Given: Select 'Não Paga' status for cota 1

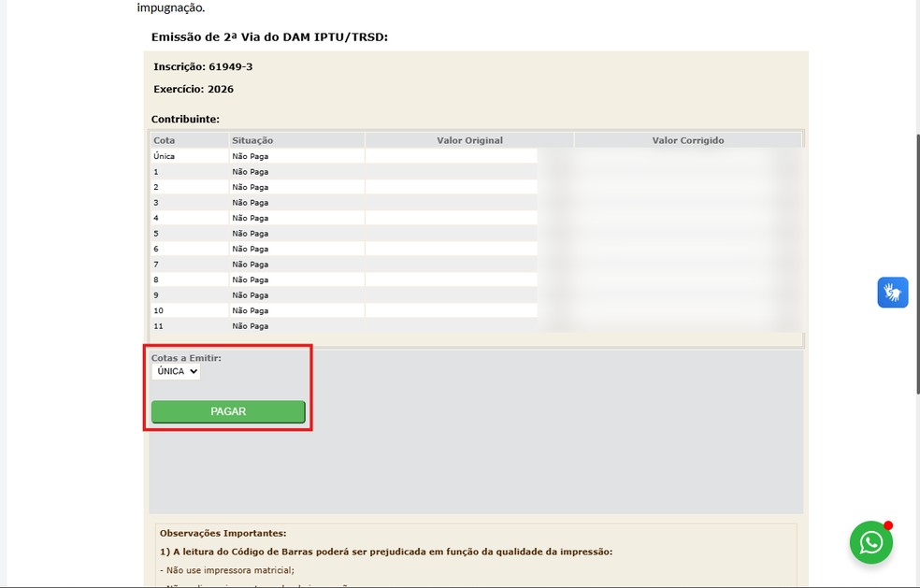Looking at the screenshot, I should 296,171.
